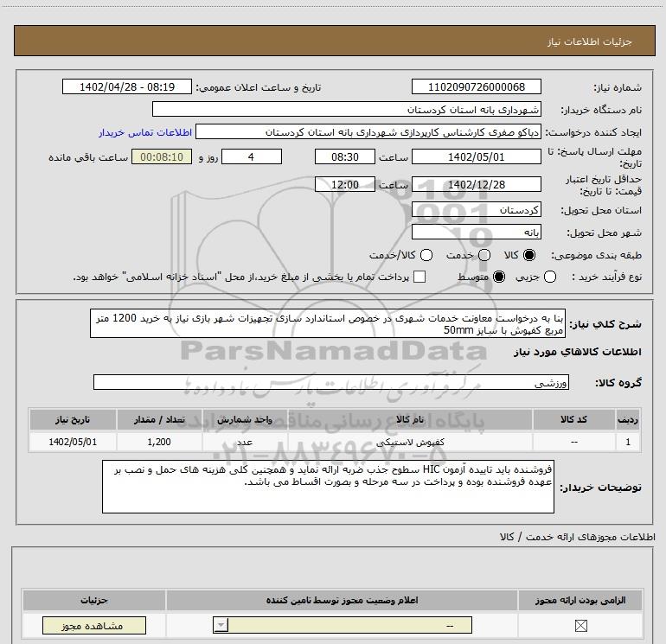Screen dimensions: 666x644
Task: Toggle the mandatory license checkbox
Action: point(580,625)
